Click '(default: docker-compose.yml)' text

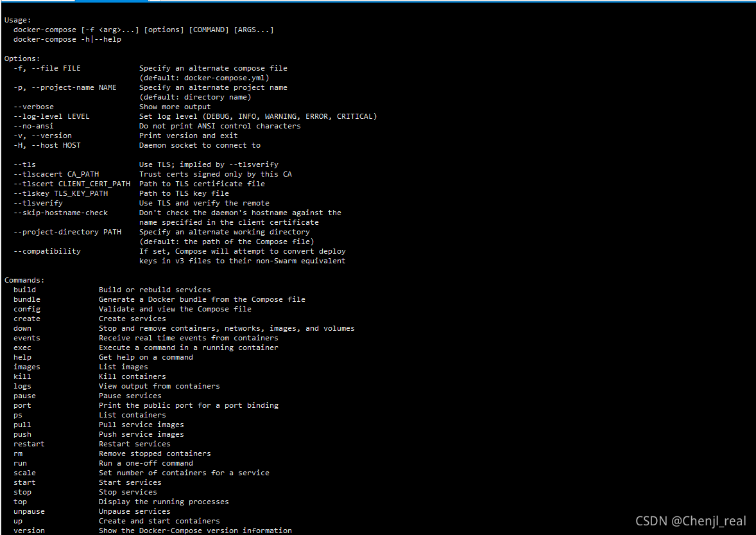[x=205, y=78]
